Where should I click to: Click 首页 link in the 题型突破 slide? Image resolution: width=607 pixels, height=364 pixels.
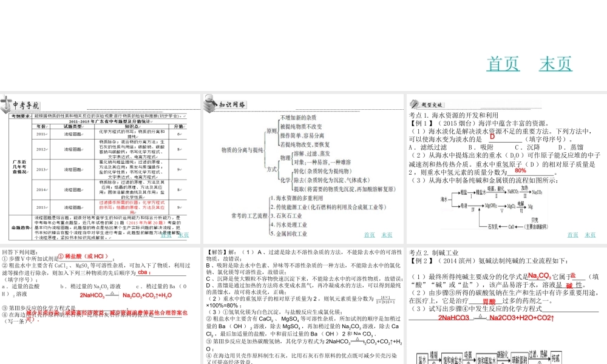coord(572,235)
